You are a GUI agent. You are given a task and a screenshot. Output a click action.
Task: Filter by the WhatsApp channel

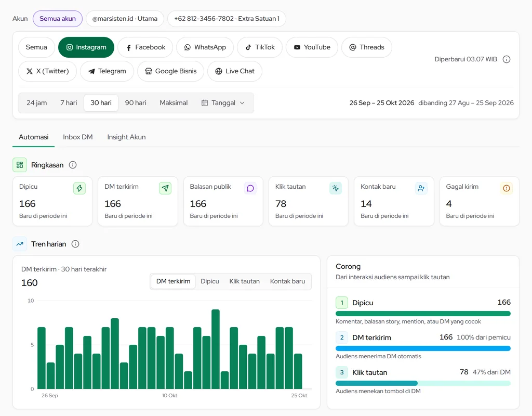[205, 47]
